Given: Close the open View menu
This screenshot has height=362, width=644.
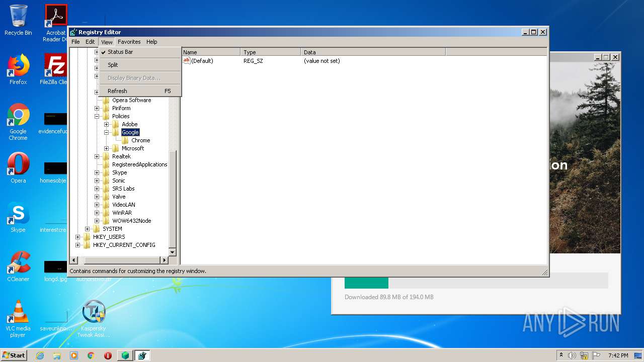Looking at the screenshot, I should 107,42.
